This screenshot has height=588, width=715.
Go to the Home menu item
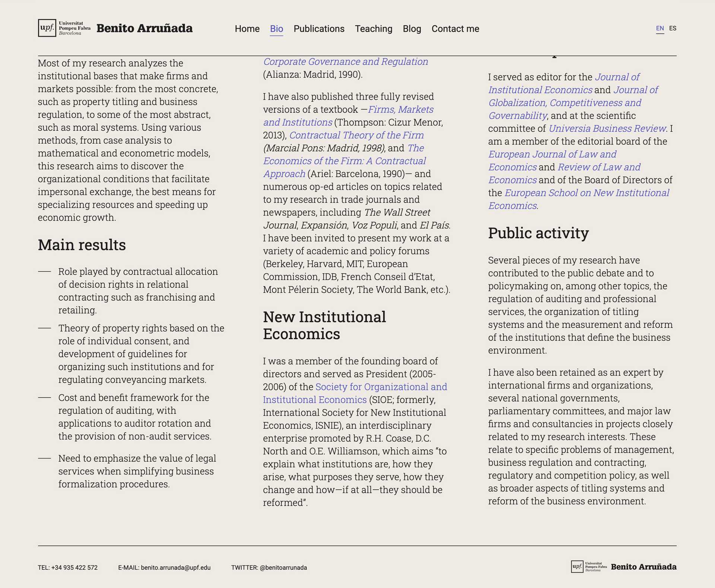pyautogui.click(x=247, y=29)
